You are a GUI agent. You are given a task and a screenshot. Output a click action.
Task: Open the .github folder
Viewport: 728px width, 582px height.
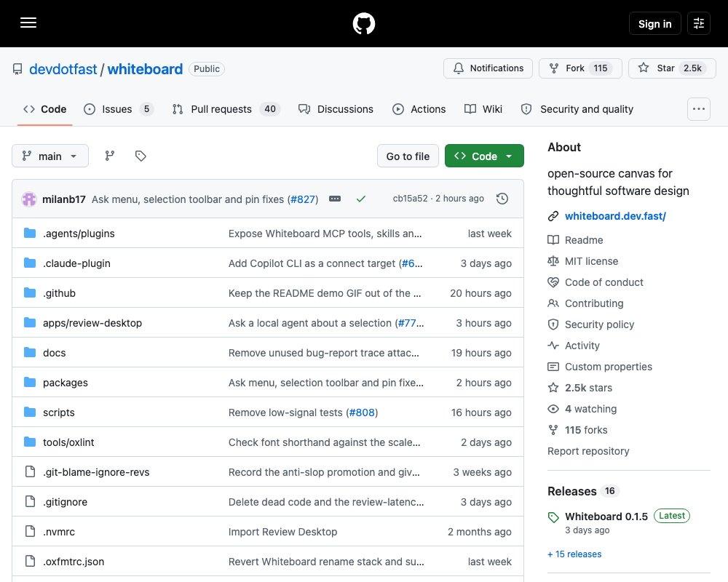(60, 293)
